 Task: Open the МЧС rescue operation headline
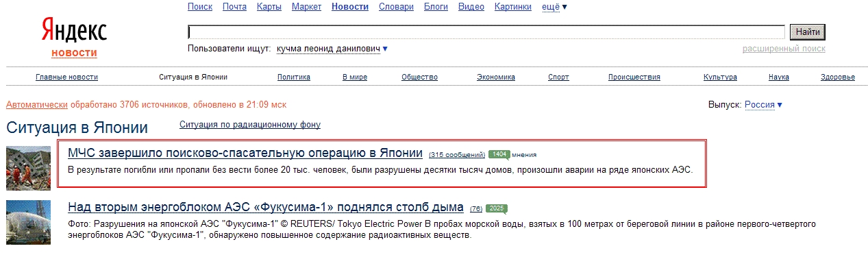pos(245,153)
